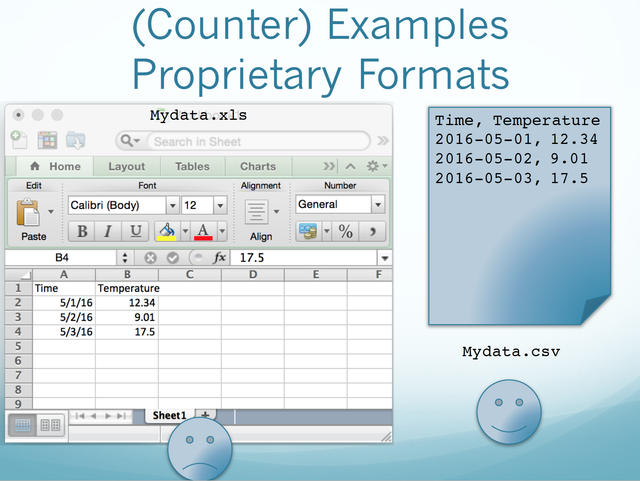Select the Temperature cell
The image size is (640, 481).
[127, 288]
